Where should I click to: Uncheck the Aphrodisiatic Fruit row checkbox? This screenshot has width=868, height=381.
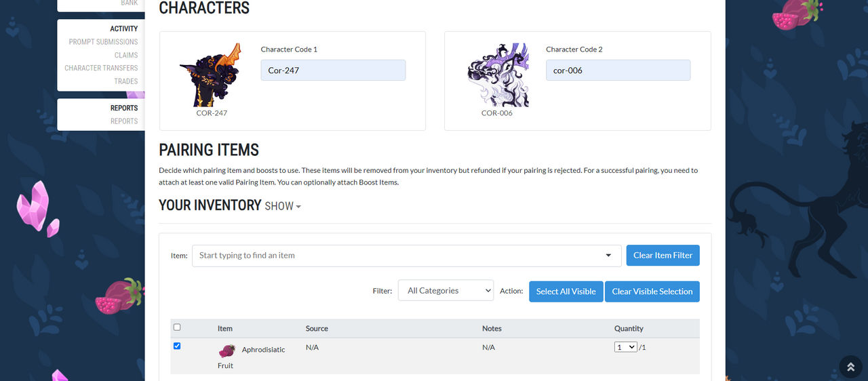click(x=177, y=346)
